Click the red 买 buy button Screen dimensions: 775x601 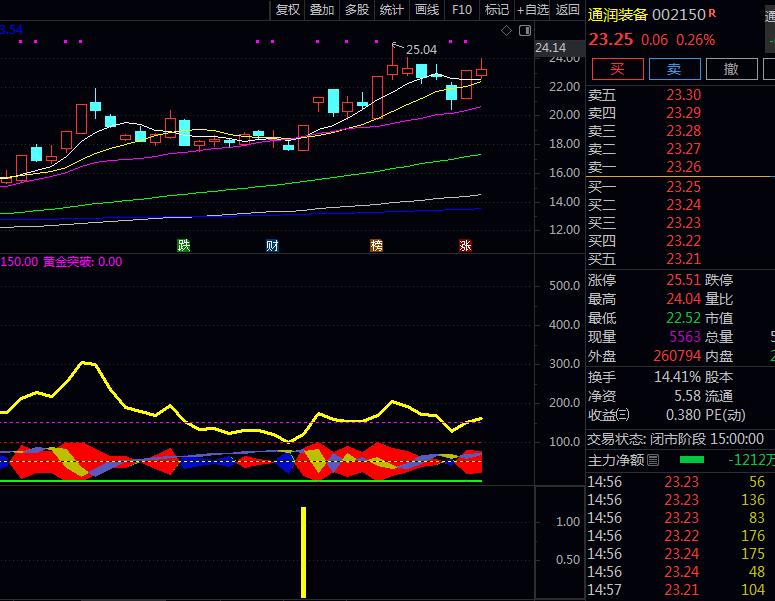pos(617,69)
